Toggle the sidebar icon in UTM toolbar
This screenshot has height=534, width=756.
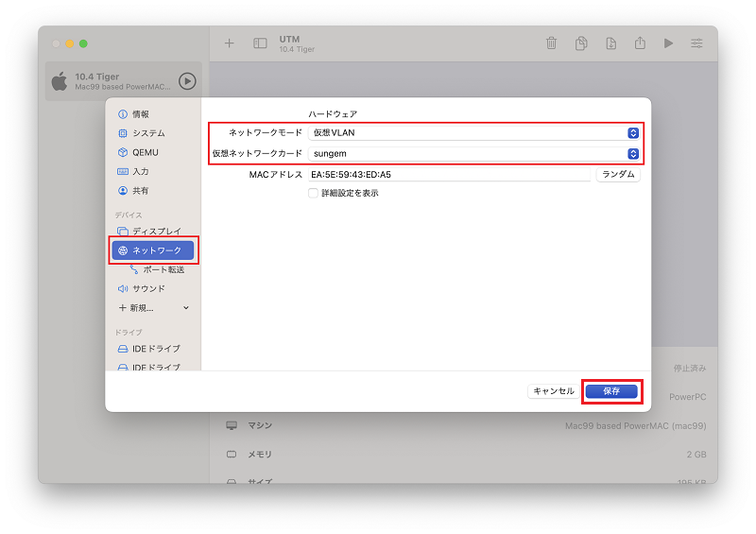click(260, 43)
